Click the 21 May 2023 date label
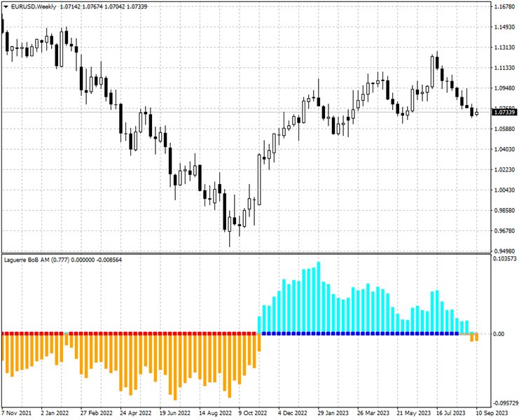519x420 pixels. point(413,413)
